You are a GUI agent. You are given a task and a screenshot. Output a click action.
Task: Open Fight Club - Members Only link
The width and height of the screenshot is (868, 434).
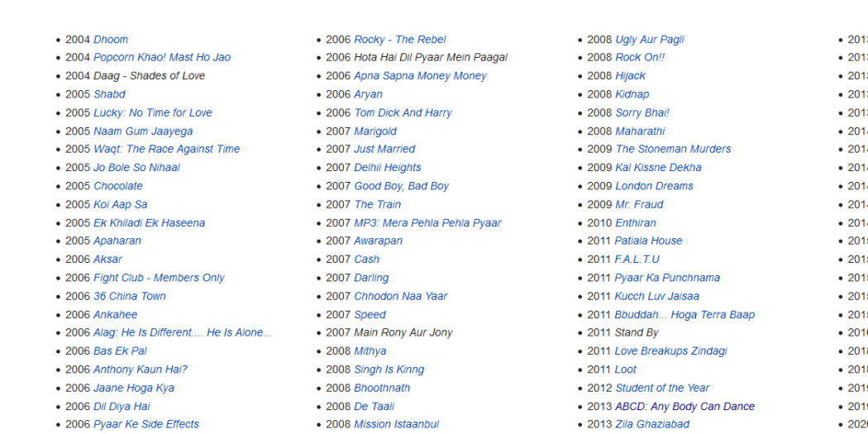(x=159, y=278)
